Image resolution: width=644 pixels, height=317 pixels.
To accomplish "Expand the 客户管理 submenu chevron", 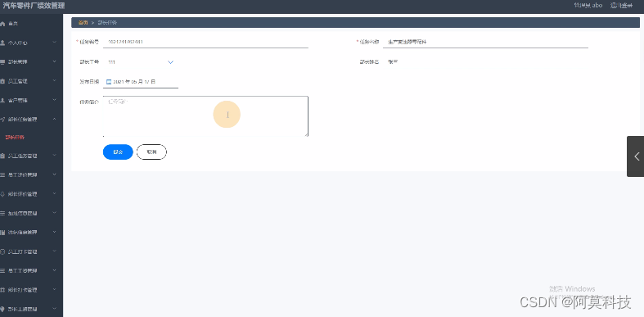I will [x=55, y=100].
